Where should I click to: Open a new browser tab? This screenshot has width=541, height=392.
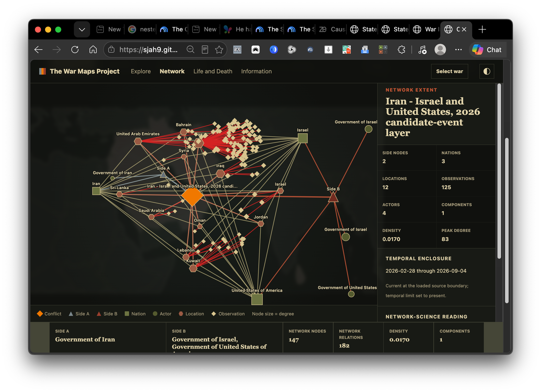tap(482, 29)
